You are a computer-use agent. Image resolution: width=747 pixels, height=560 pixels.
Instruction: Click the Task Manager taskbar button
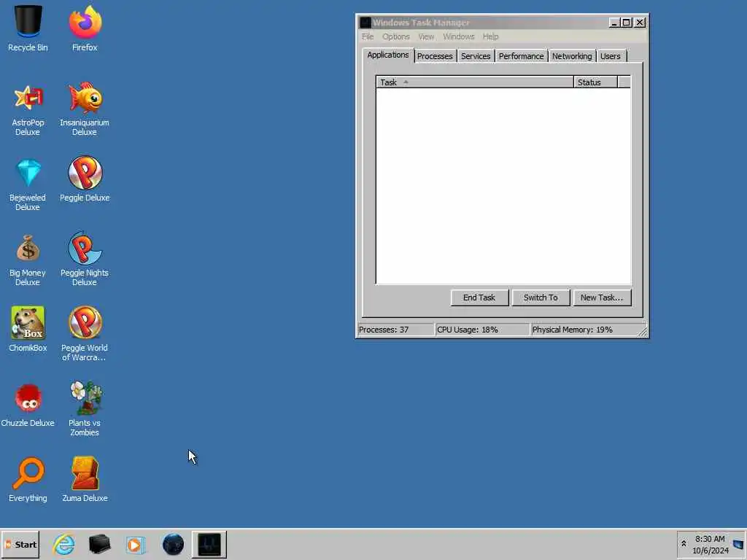(209, 544)
